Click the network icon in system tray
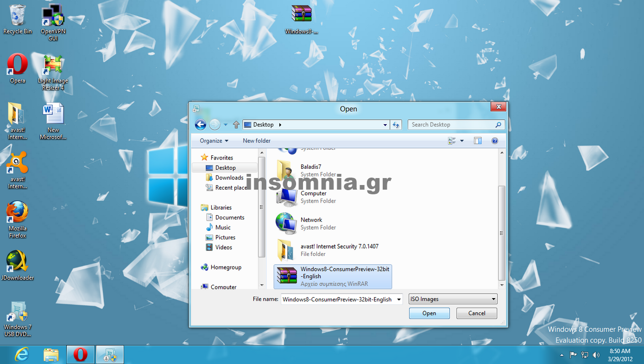Viewport: 644px width, 364px height. (585, 355)
